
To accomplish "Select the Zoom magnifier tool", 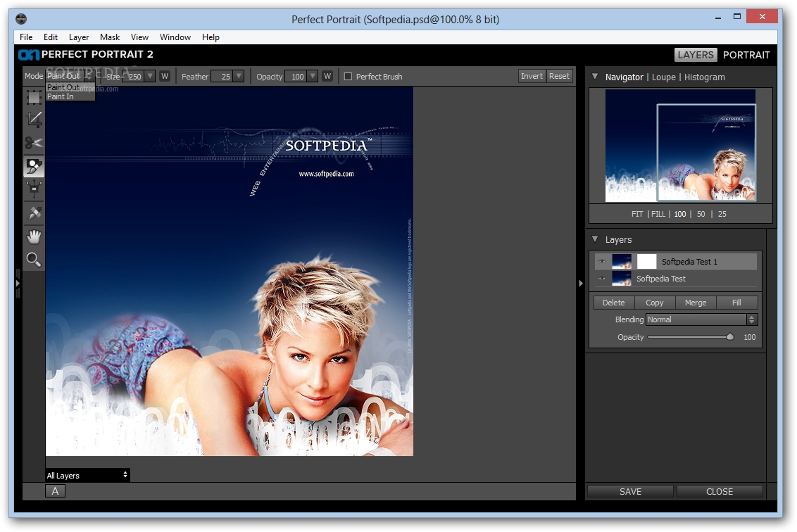I will click(34, 260).
